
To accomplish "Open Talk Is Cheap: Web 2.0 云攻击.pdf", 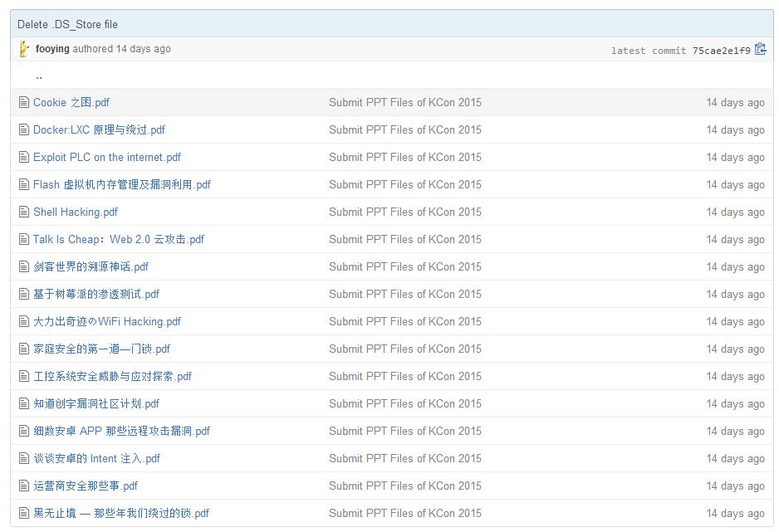I will point(119,239).
